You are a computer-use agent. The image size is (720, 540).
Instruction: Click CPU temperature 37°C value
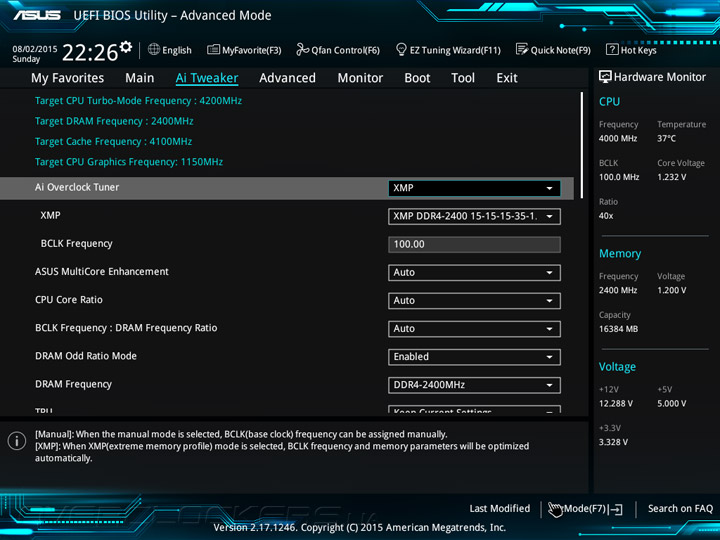pyautogui.click(x=666, y=139)
